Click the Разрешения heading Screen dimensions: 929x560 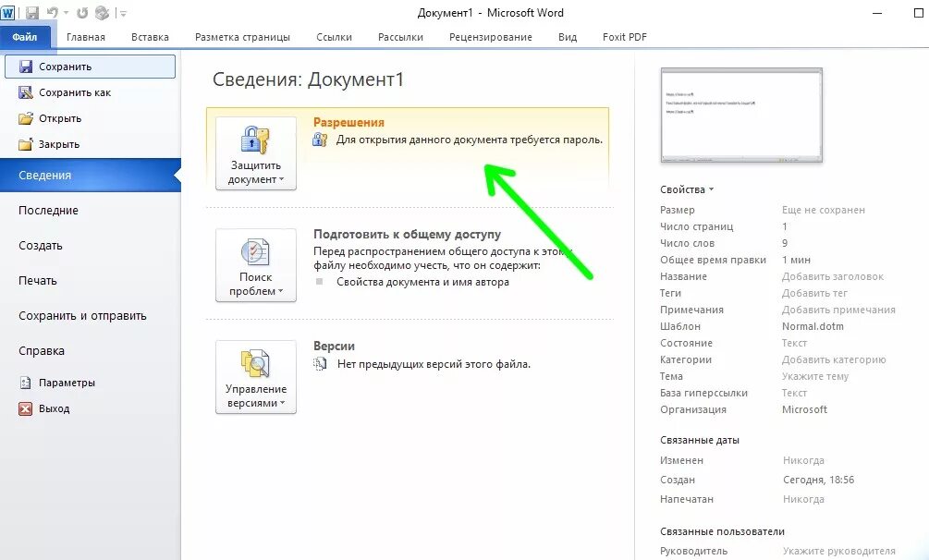point(348,122)
